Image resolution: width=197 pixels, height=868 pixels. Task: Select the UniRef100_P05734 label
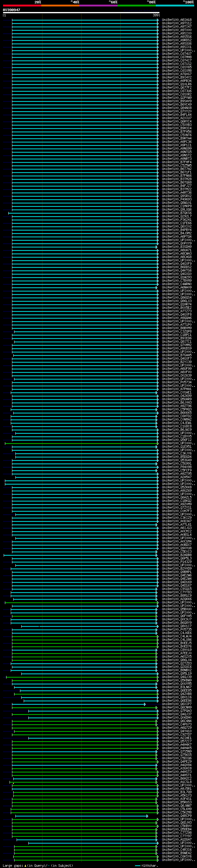tap(177, 382)
